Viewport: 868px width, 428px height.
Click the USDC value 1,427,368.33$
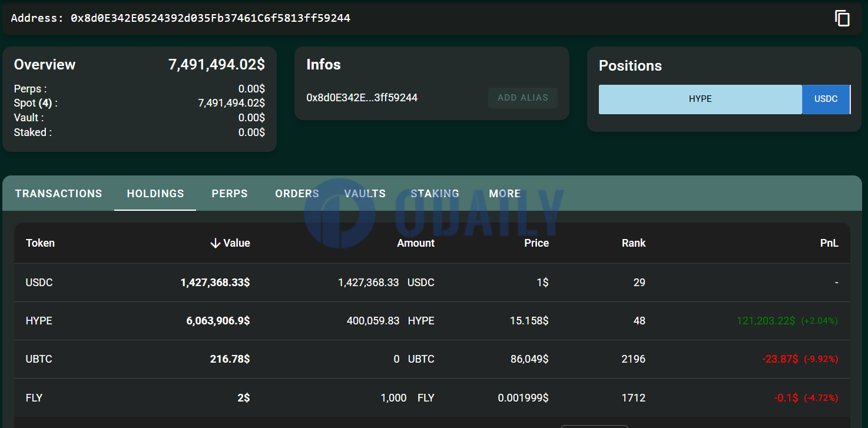(x=215, y=283)
